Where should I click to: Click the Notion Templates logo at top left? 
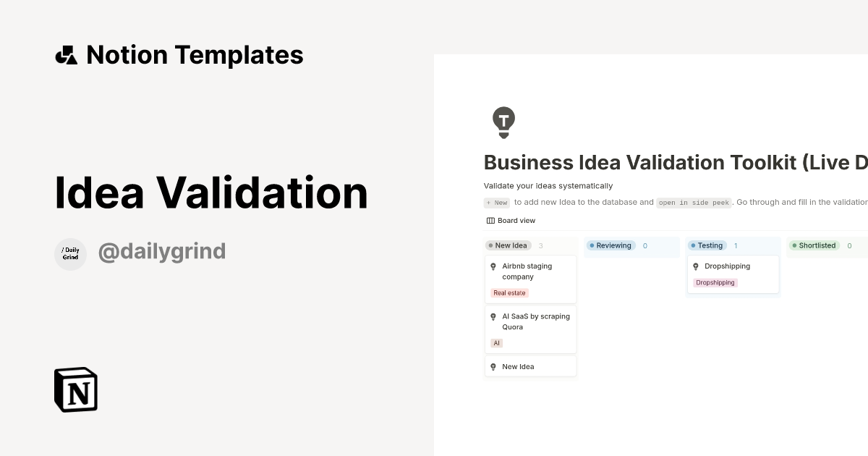pos(67,54)
